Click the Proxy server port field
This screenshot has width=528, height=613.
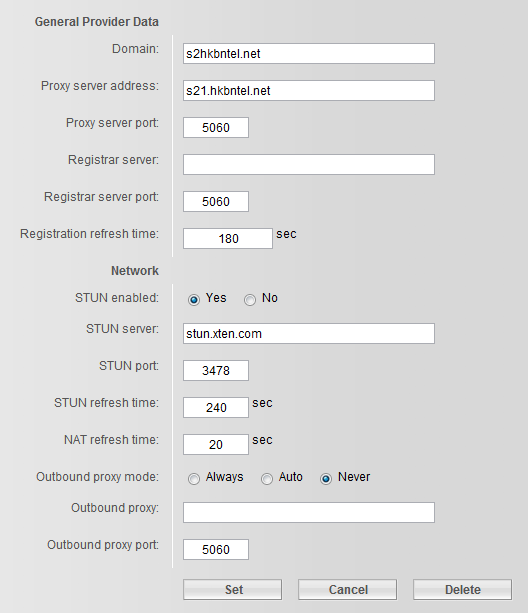click(x=216, y=127)
